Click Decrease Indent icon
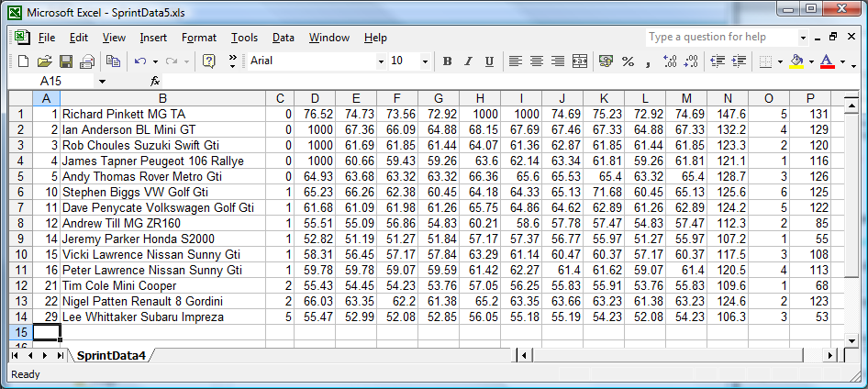This screenshot has height=389, width=868. pos(718,61)
